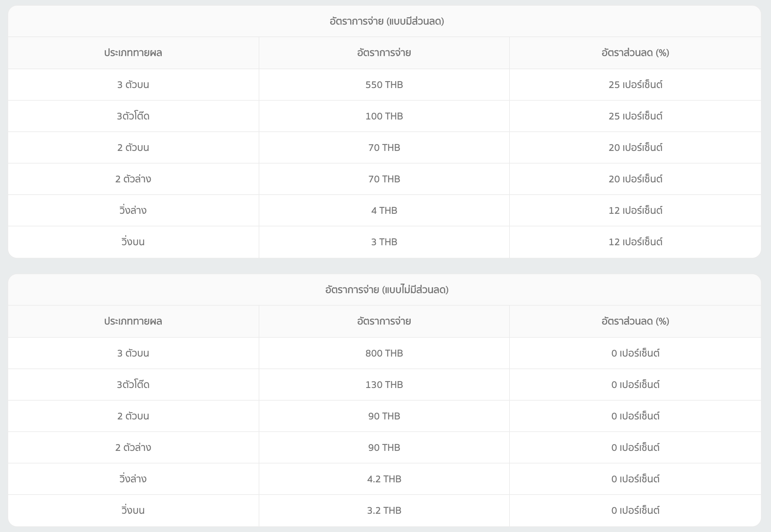The image size is (771, 532).
Task: Click the discount table title อัตราการจ่าย (แบบมีส่วนลด)
Action: coord(386,21)
